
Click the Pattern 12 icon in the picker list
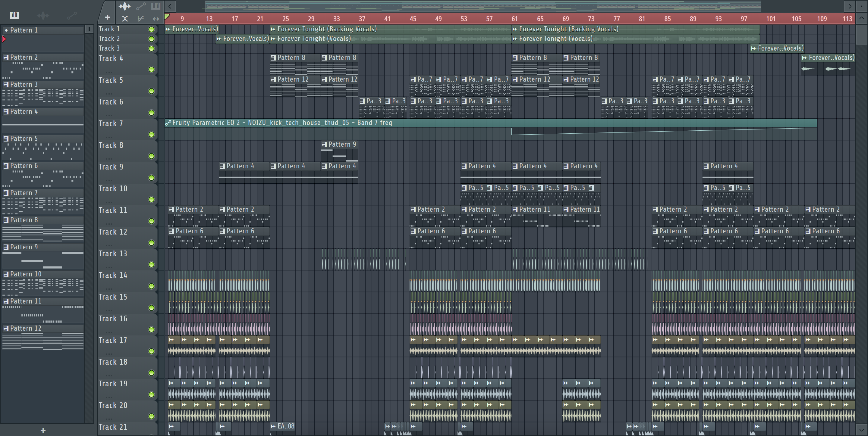point(6,329)
